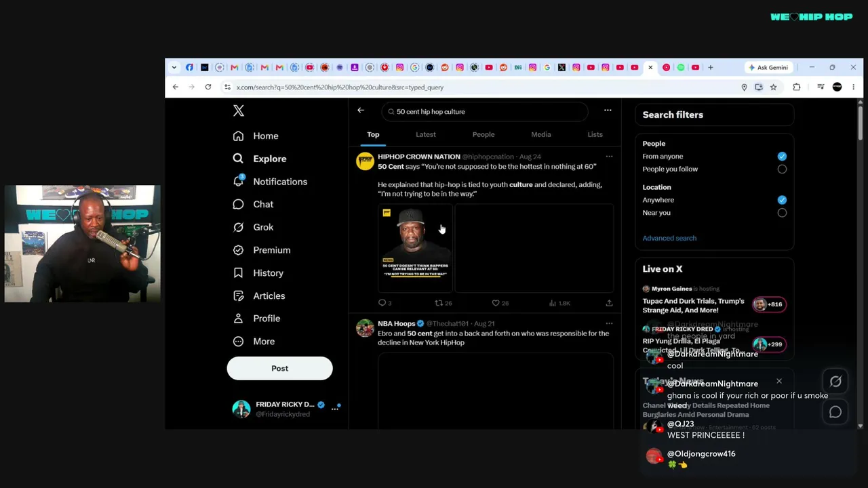Viewport: 868px width, 488px height.
Task: Open Home from the X sidebar
Action: 256,136
